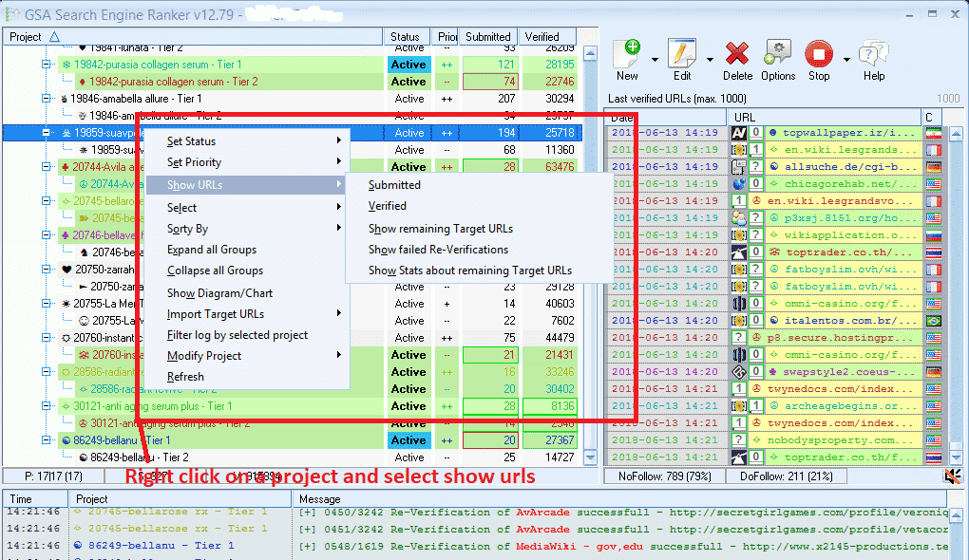Click URL list scrollbar down arrow
Image resolution: width=969 pixels, height=560 pixels.
point(956,457)
